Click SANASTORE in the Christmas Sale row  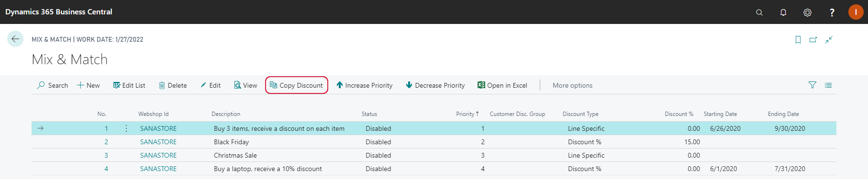[x=158, y=155]
